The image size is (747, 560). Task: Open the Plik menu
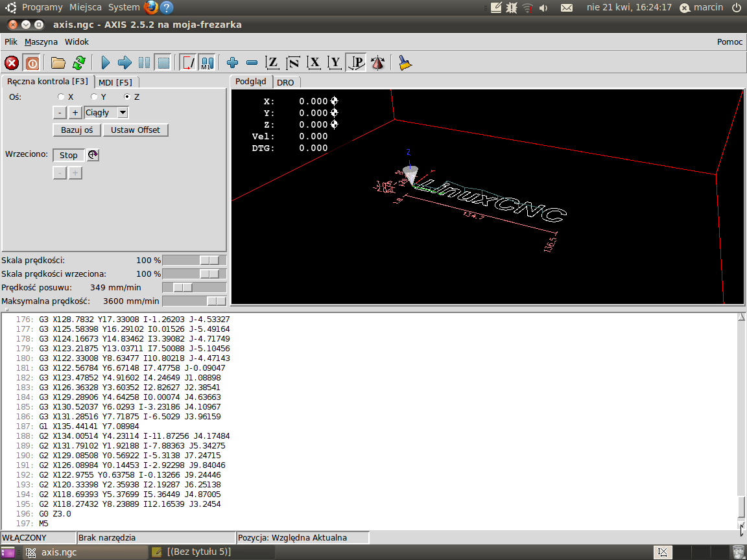11,42
